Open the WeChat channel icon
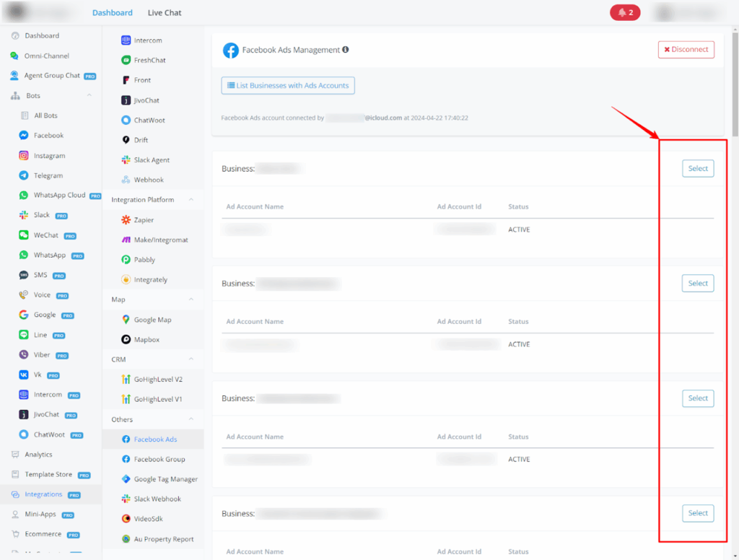 24,235
